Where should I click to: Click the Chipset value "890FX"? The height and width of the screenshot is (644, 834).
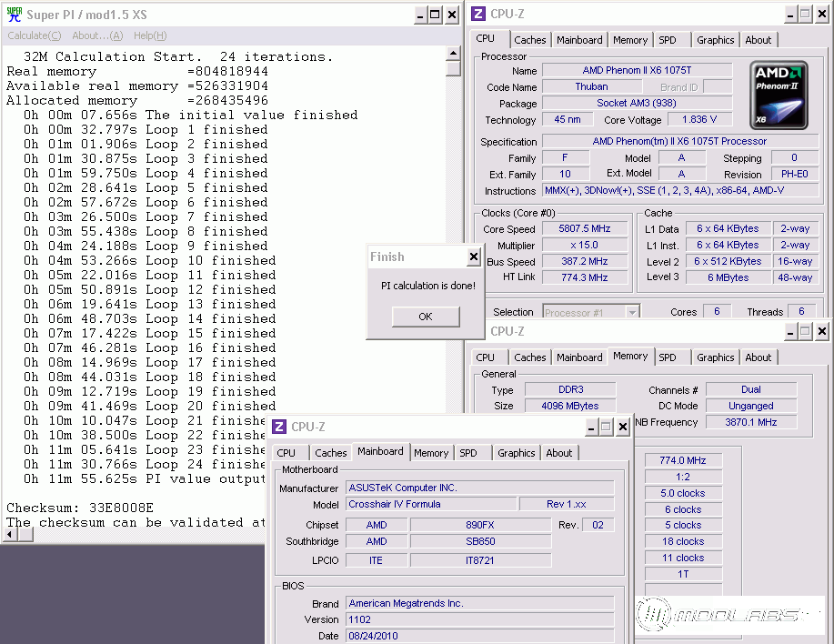480,525
